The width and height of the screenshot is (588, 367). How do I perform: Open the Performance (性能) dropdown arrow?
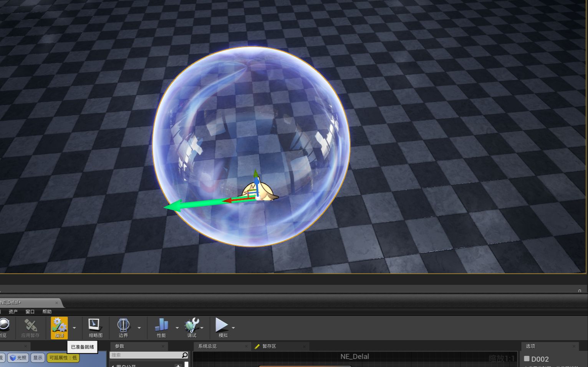tap(177, 327)
